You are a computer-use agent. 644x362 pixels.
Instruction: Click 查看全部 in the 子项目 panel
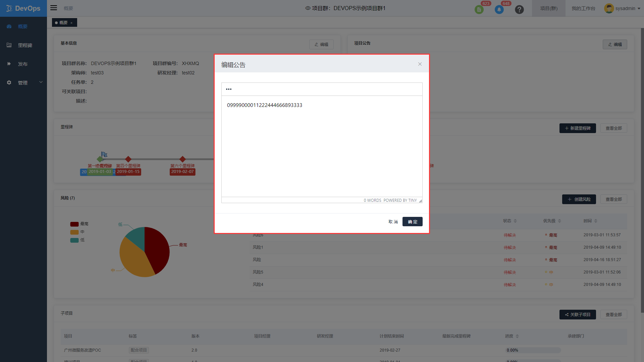(x=614, y=314)
